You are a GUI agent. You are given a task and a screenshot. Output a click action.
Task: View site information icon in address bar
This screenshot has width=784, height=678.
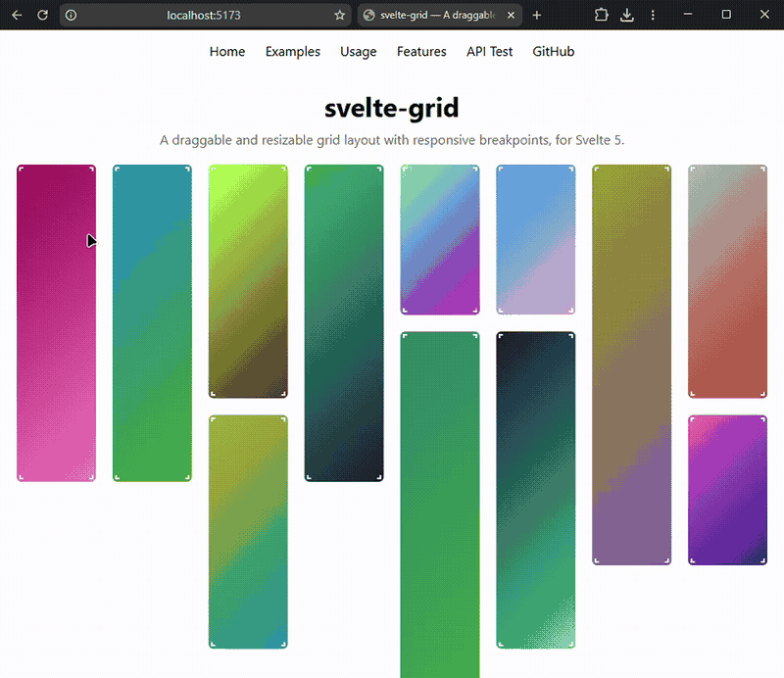[x=71, y=15]
